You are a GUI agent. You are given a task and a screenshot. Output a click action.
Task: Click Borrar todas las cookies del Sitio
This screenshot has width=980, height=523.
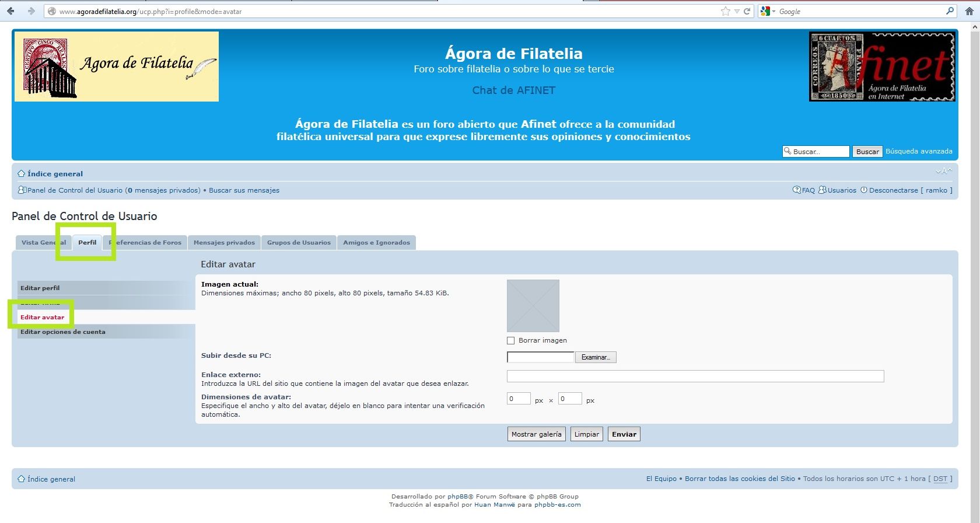pos(740,479)
